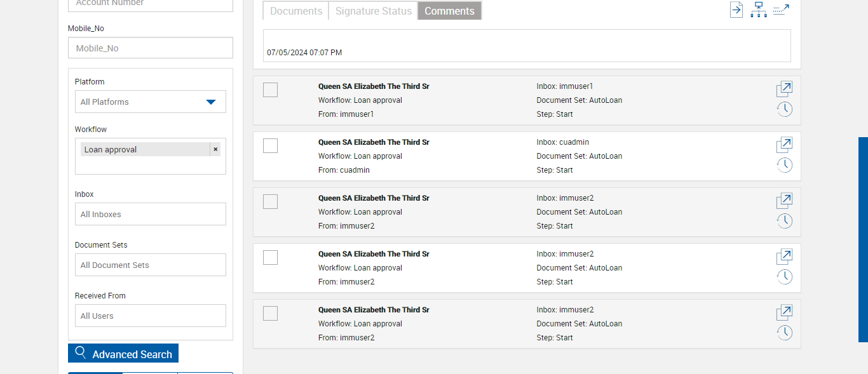This screenshot has height=374, width=868.
Task: Click the Mobile_No input field
Action: pos(151,48)
